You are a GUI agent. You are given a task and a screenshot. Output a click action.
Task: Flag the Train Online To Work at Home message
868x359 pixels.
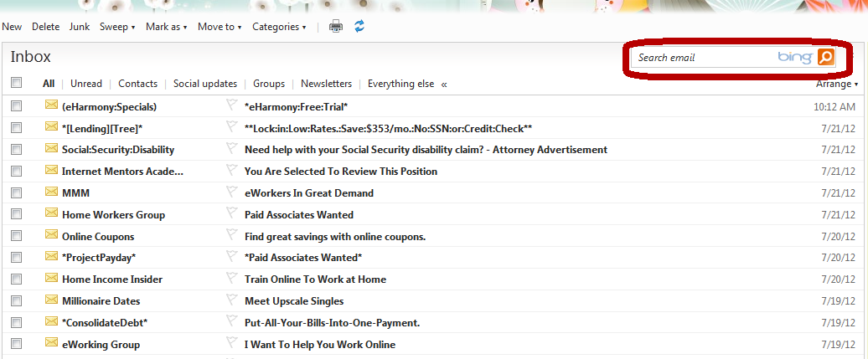tap(231, 279)
